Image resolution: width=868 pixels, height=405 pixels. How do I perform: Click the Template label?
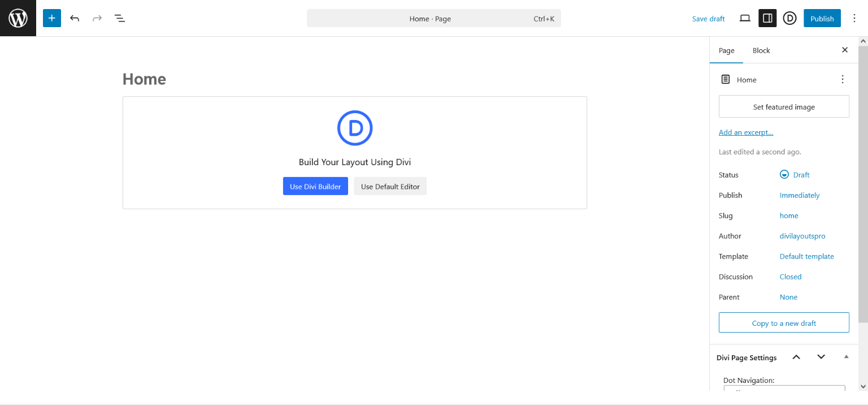click(x=734, y=256)
